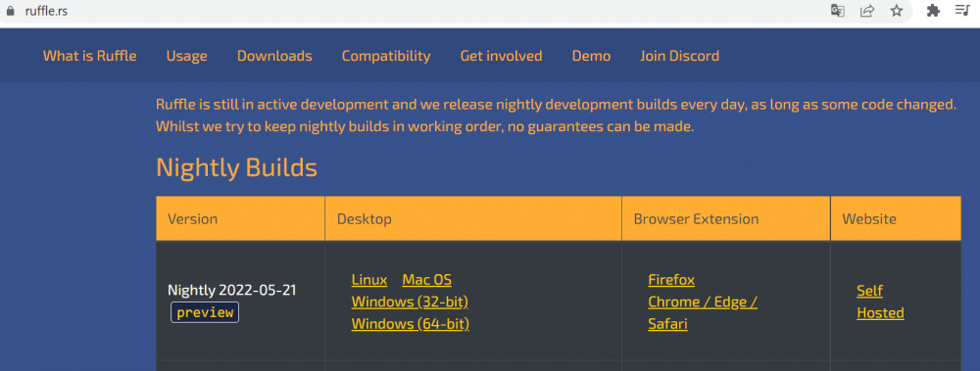Click the share page icon
Image resolution: width=980 pixels, height=371 pixels.
click(867, 11)
